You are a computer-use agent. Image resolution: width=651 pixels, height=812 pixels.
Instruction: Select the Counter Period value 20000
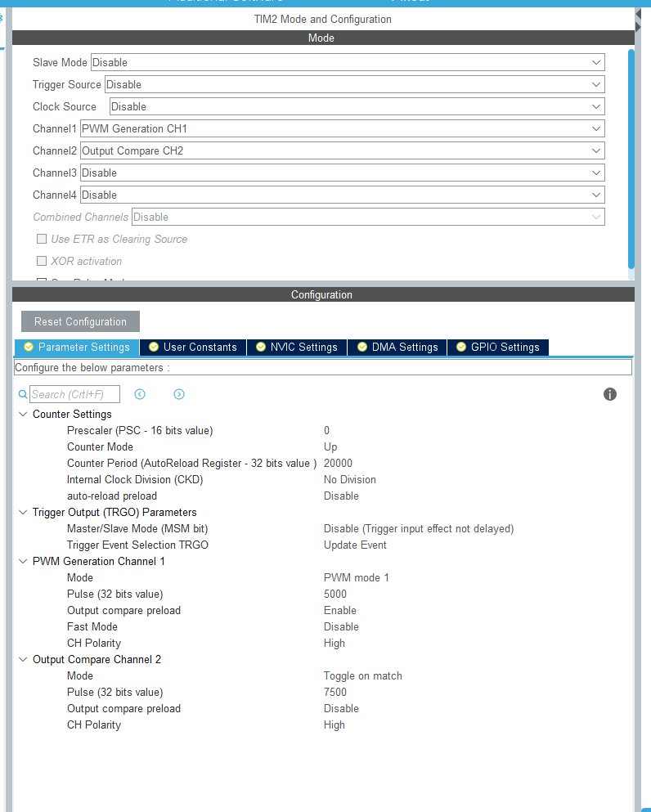coord(338,463)
